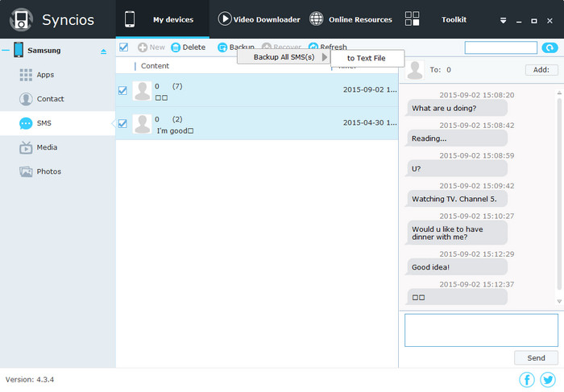Screen dimensions: 564x392
Task: Click the dinner invitation message bubble
Action: pos(457,233)
